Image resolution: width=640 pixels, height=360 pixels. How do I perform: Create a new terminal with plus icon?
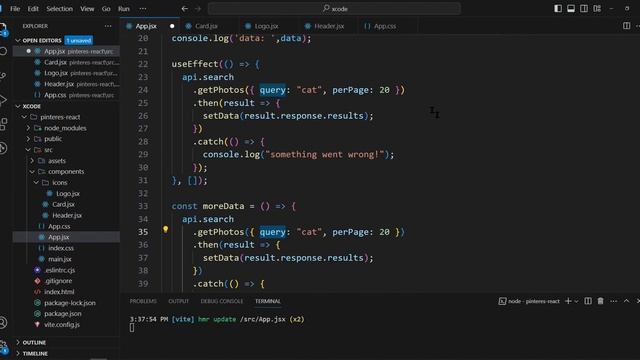coord(568,301)
